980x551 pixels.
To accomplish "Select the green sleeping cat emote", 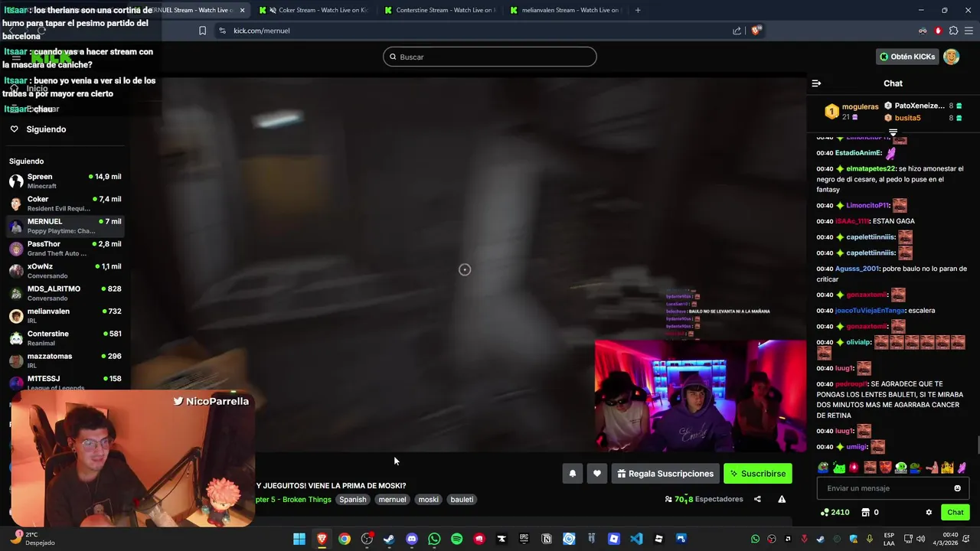I will (x=839, y=468).
